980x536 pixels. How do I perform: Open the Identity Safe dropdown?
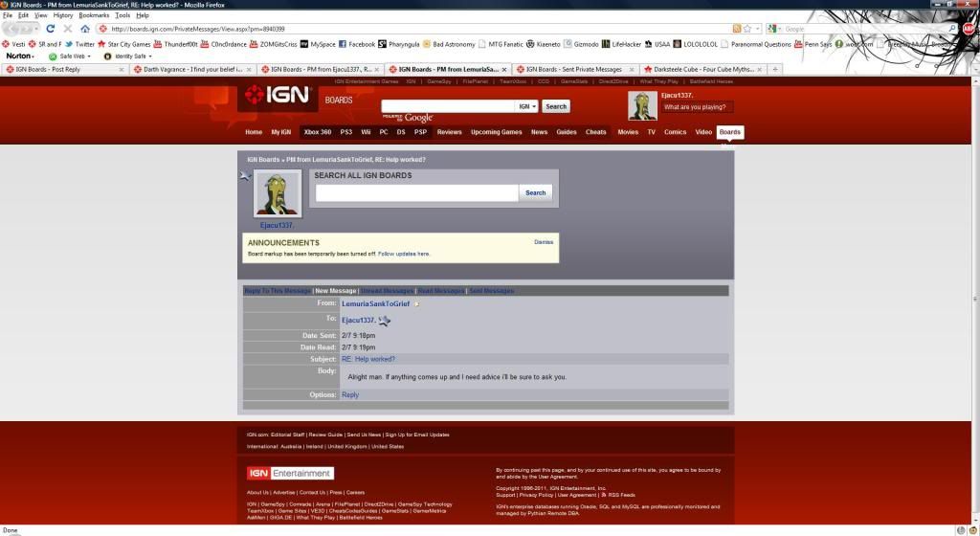coord(128,56)
